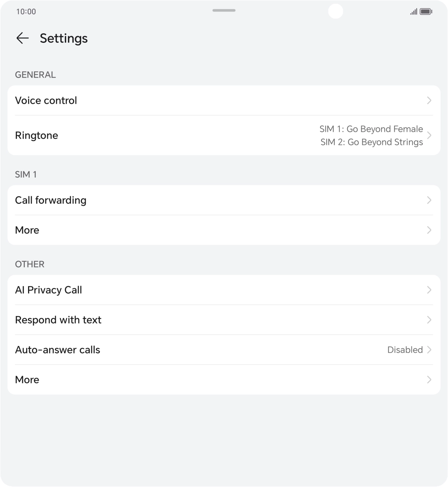Tap the Disabled value for Auto-answer

(x=405, y=350)
